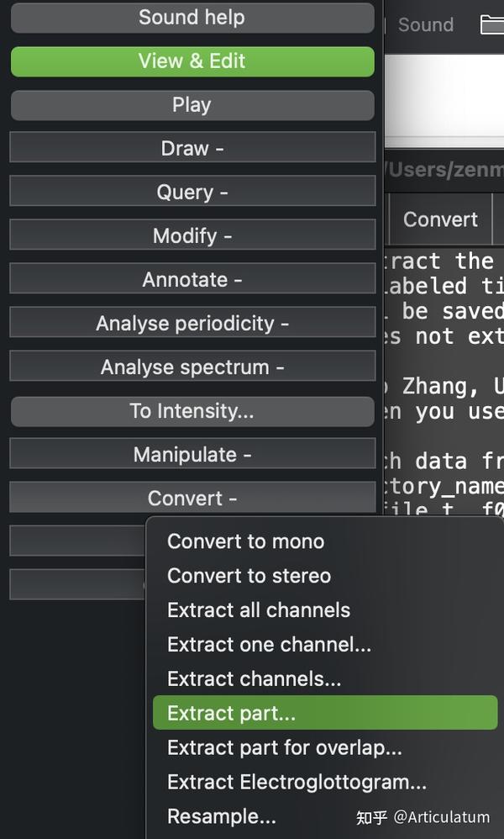
Task: Open Analyse spectrum - menu
Action: (192, 367)
